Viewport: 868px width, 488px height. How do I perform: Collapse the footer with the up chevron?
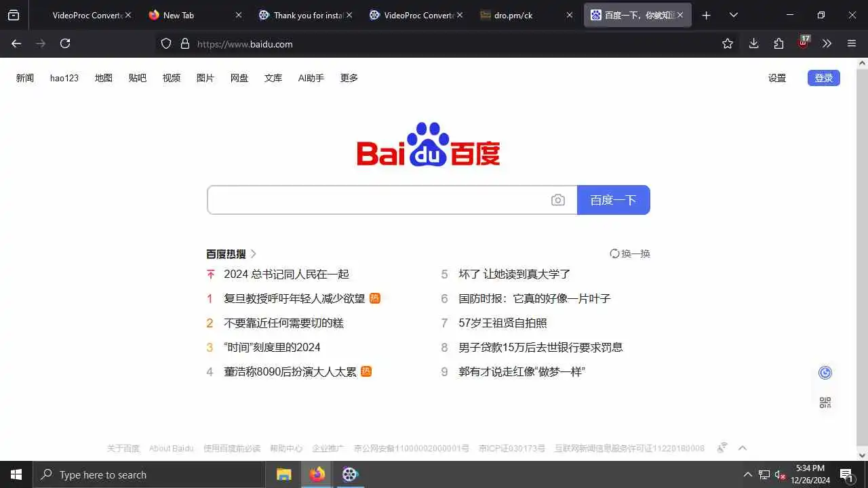743,448
